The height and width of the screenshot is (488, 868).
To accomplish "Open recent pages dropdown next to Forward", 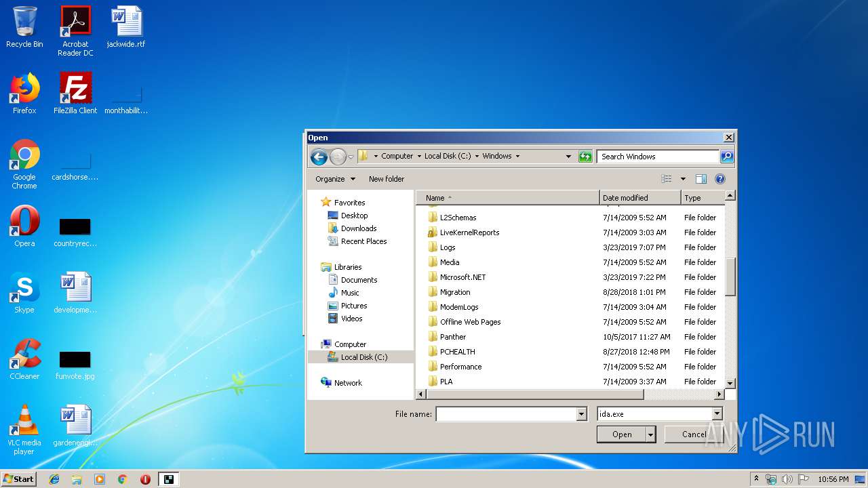I will click(x=351, y=157).
